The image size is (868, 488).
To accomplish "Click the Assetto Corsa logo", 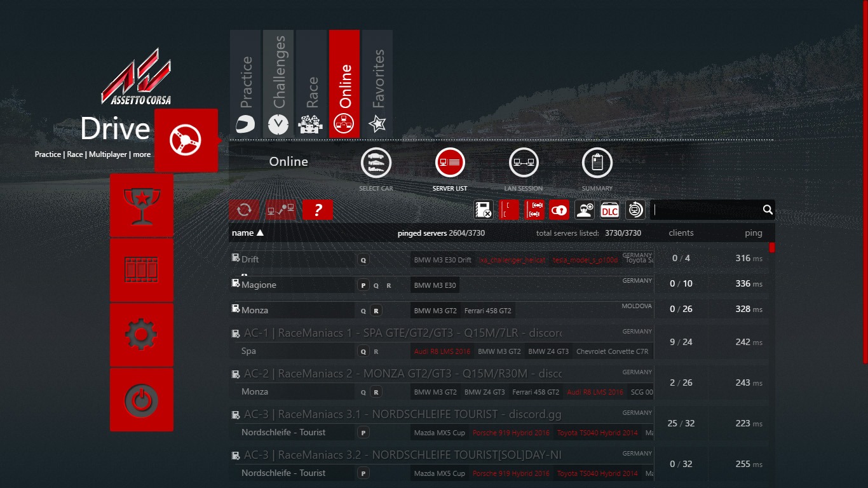I will tap(136, 76).
